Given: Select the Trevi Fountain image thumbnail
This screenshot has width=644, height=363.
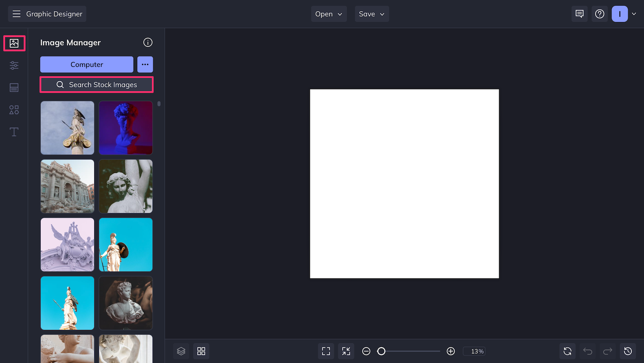Looking at the screenshot, I should click(67, 186).
